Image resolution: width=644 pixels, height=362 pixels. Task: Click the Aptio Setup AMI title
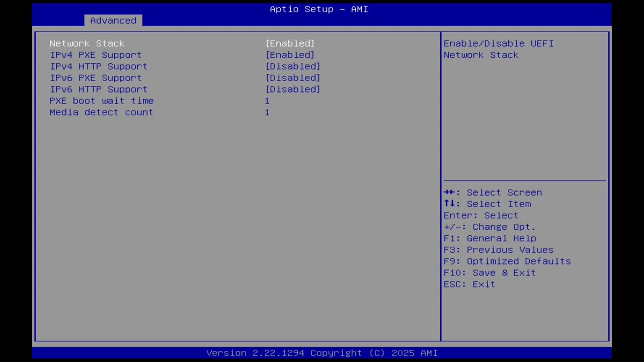pos(318,9)
